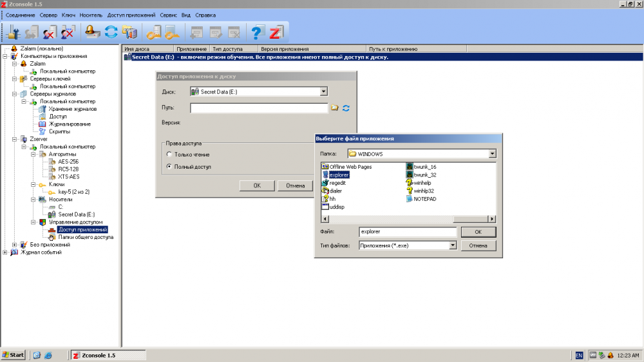The width and height of the screenshot is (644, 362).
Task: Open help via blue question mark icon
Action: pos(258,32)
